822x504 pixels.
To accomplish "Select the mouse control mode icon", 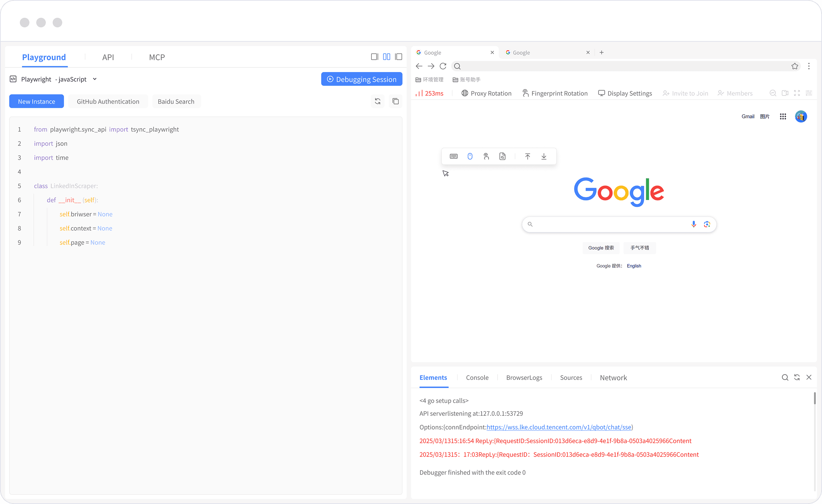I will point(470,156).
